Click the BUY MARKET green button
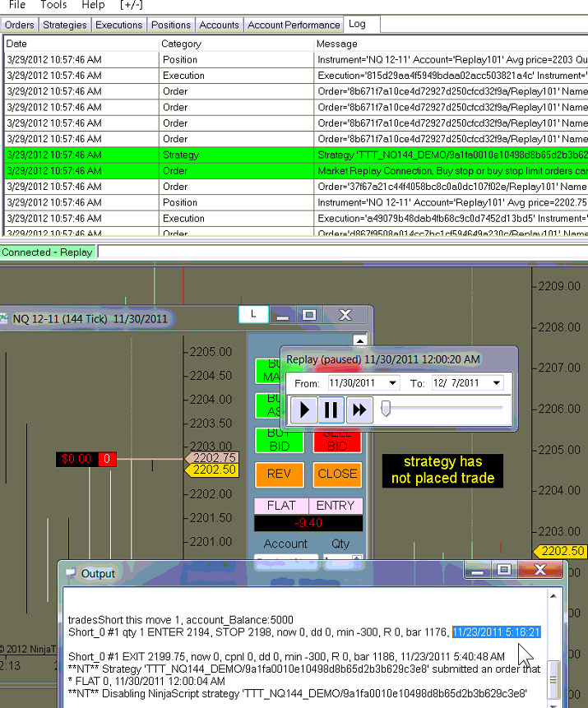588x708 pixels. point(268,371)
